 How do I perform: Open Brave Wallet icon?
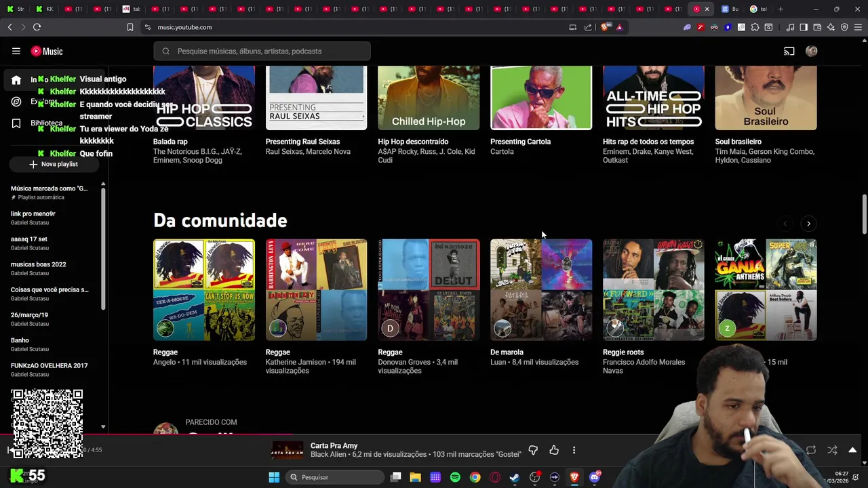817,27
